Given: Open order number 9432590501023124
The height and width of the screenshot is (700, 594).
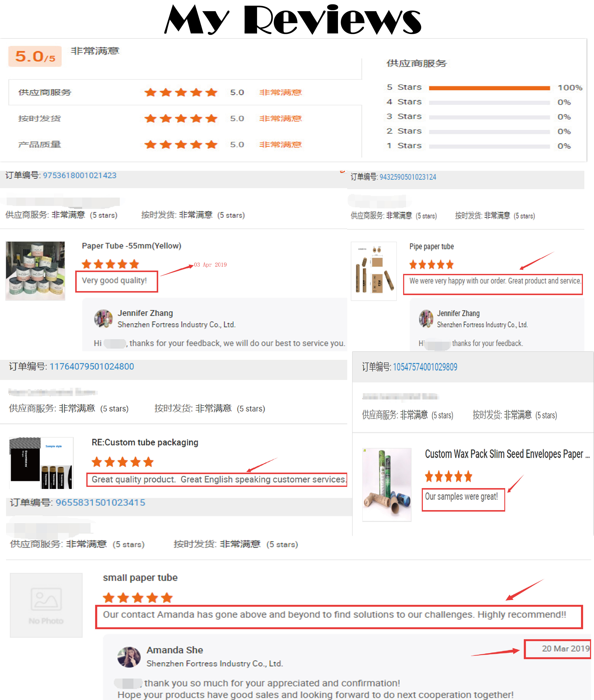Looking at the screenshot, I should click(408, 177).
